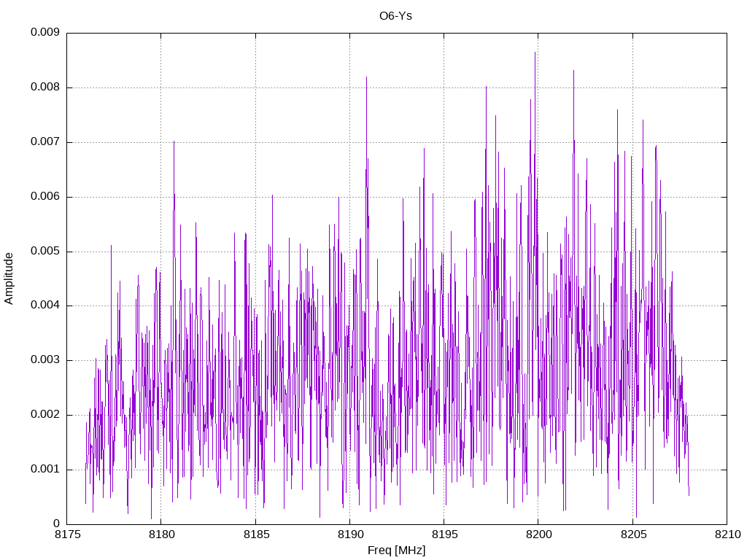The image size is (747, 560).
Task: Click the 0.005 y-axis tick label
Action: (45, 252)
